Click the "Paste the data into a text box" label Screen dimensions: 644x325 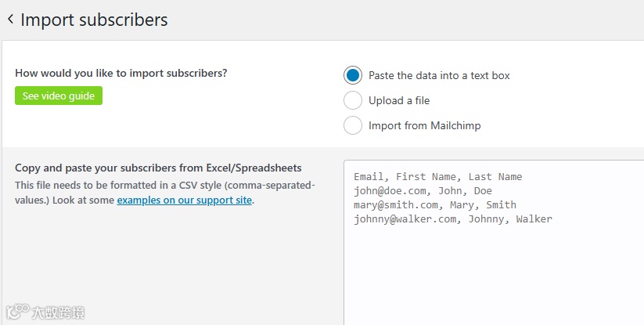point(439,76)
